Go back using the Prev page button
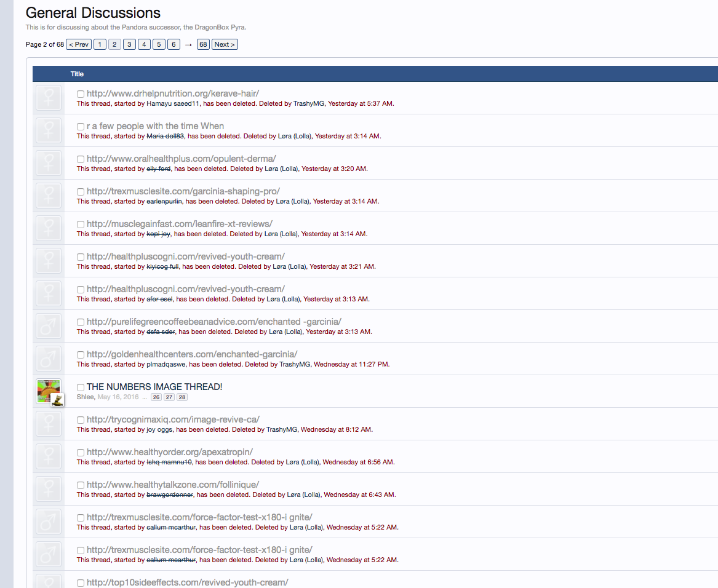 coord(79,44)
